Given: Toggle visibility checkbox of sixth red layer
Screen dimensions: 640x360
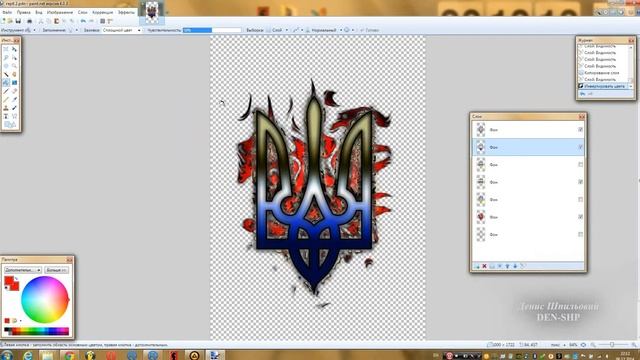Looking at the screenshot, I should tap(580, 217).
